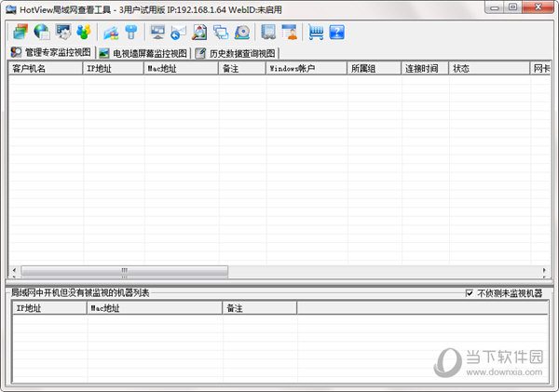Click the 所属组 column header

(374, 68)
